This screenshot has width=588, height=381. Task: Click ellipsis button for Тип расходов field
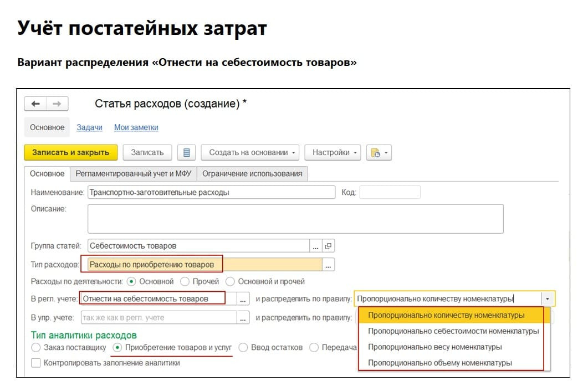328,265
